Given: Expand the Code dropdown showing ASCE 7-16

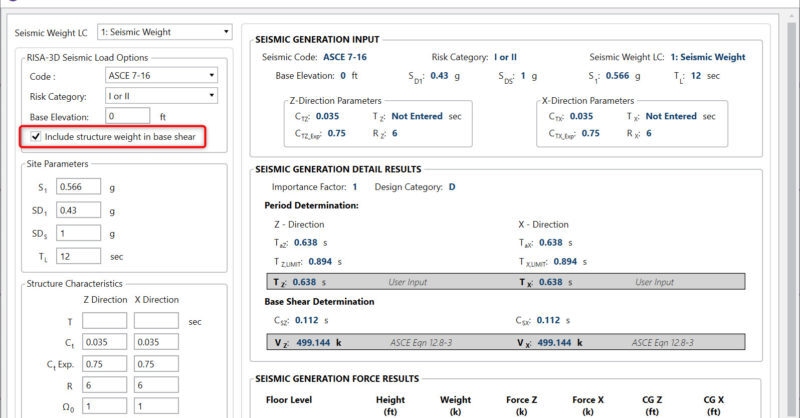Looking at the screenshot, I should [x=161, y=75].
